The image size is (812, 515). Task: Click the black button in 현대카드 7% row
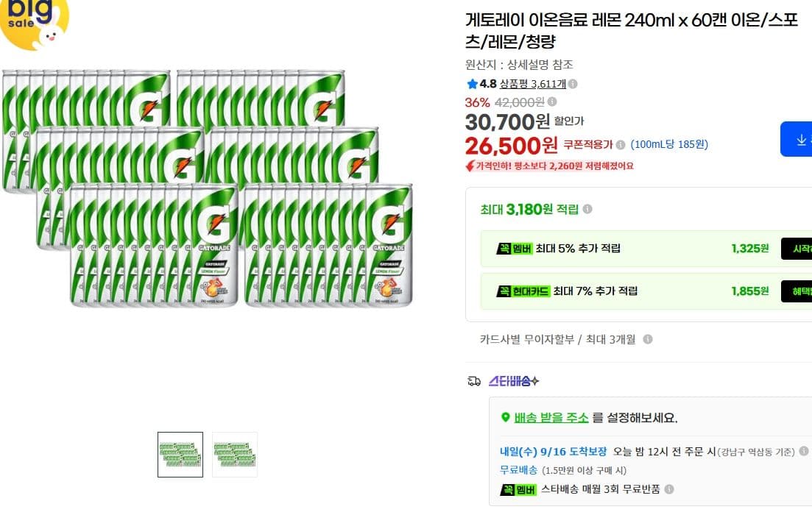pos(797,291)
